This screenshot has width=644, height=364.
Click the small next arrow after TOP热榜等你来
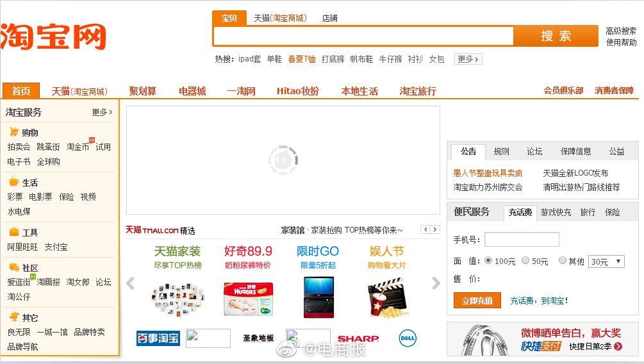435,229
